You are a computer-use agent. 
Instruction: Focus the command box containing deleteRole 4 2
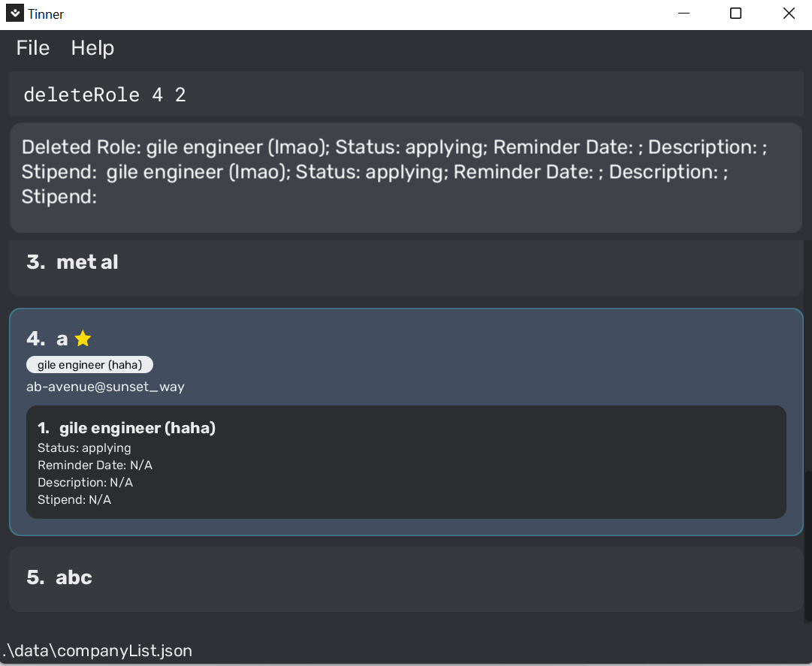coord(406,95)
